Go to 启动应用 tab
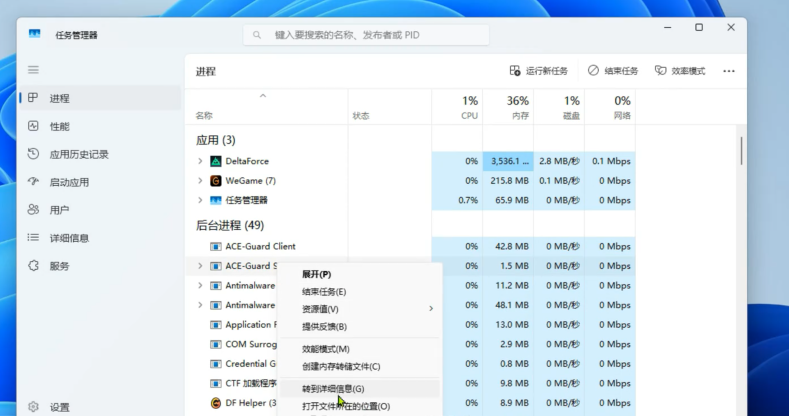789x416 pixels. coord(100,182)
